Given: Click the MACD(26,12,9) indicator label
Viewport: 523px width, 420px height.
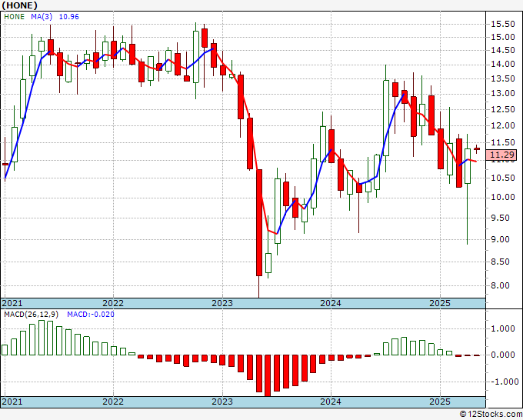Looking at the screenshot, I should point(32,315).
